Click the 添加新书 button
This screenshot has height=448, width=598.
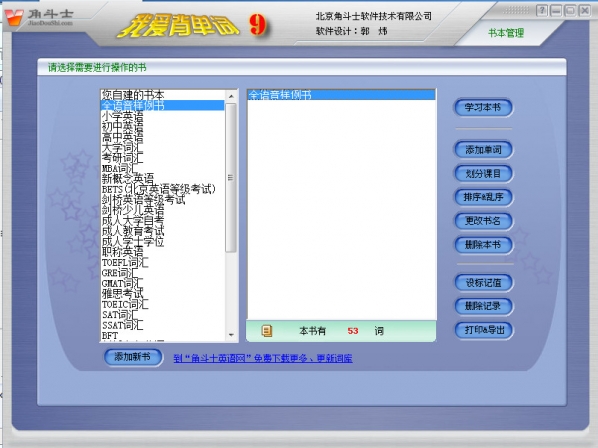point(133,357)
